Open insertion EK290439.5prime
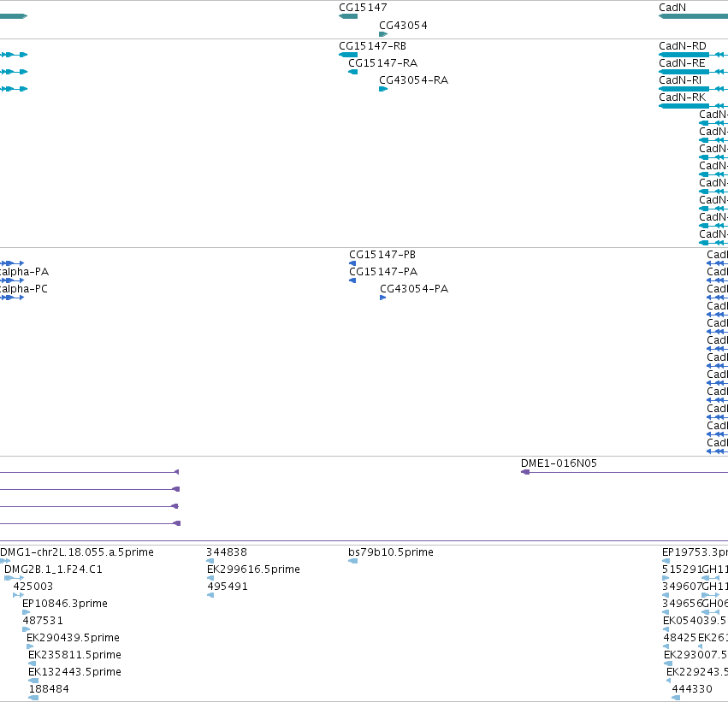This screenshot has width=728, height=702. pos(73,638)
